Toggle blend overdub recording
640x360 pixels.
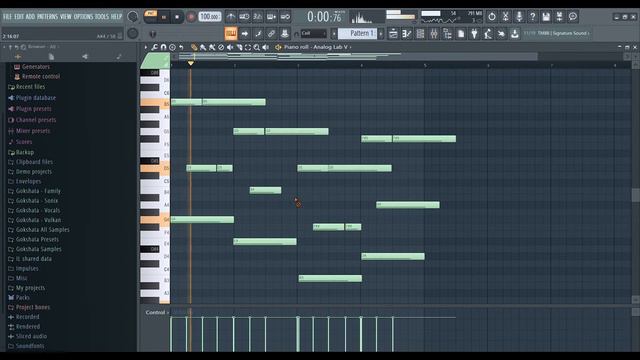271,17
